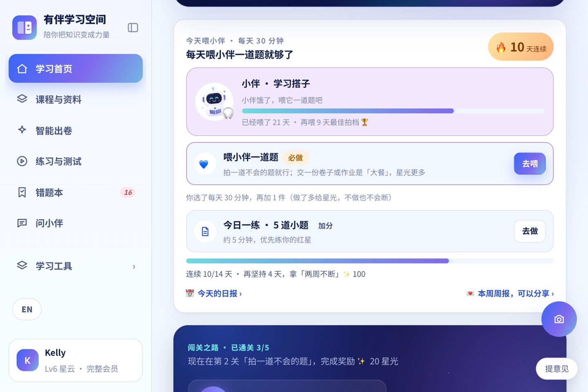Click the chat bubble icon beside 问小伴
Image resolution: width=588 pixels, height=392 pixels.
point(22,223)
